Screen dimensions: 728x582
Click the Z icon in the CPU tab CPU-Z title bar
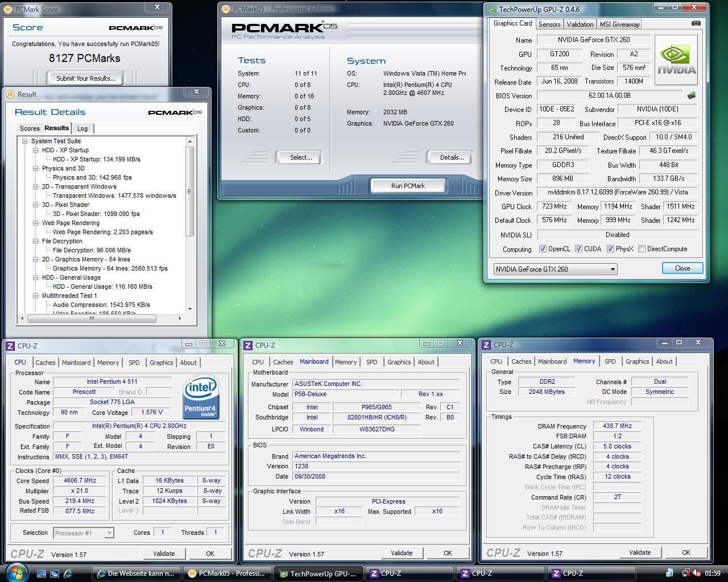(x=10, y=346)
